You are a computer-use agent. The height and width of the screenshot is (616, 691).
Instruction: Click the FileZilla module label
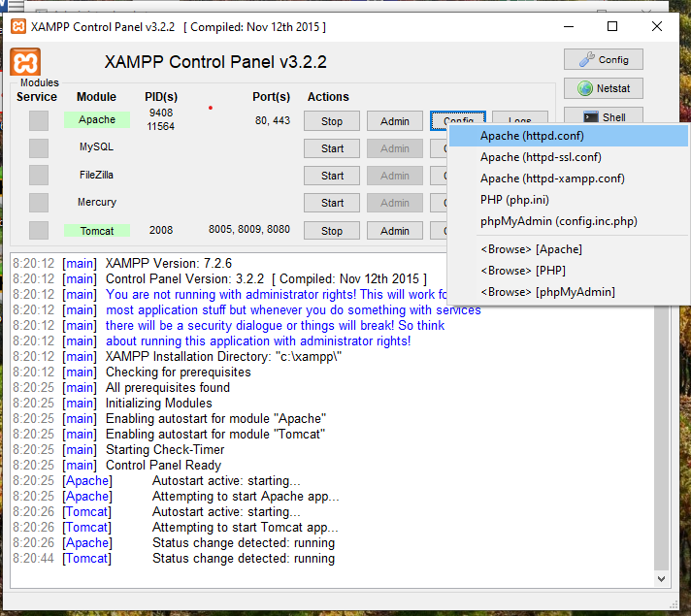click(x=96, y=175)
